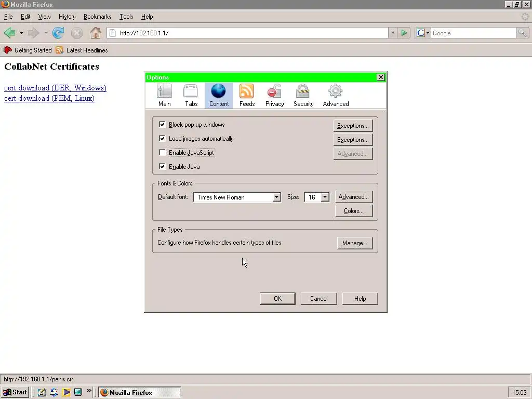The width and height of the screenshot is (532, 399).
Task: Expand hidden quick launch chevron
Action: click(x=89, y=391)
